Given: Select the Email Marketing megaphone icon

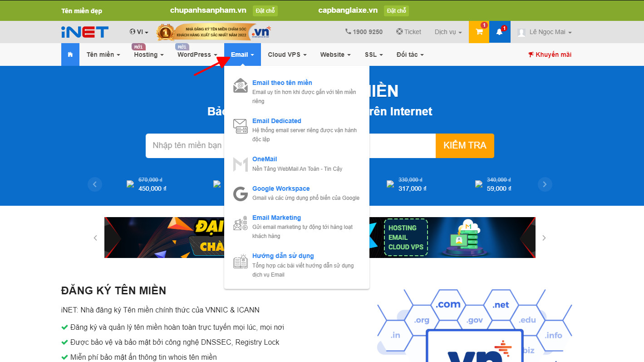Looking at the screenshot, I should pyautogui.click(x=240, y=223).
